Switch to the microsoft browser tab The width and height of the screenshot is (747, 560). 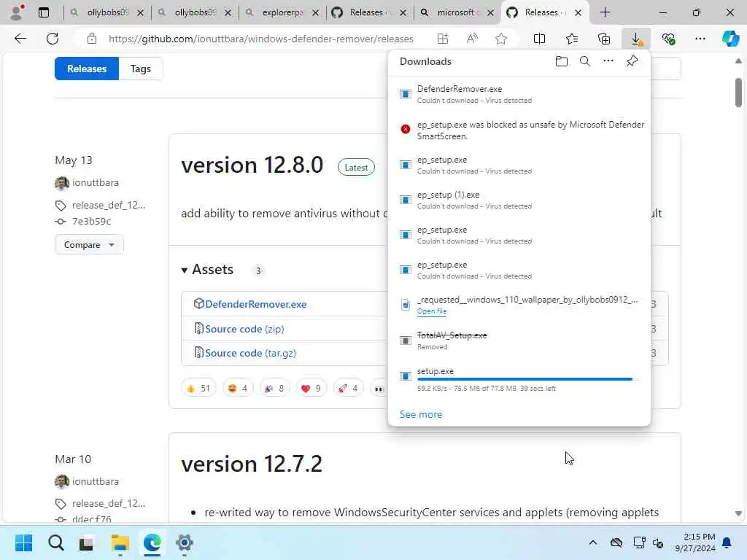(x=457, y=12)
